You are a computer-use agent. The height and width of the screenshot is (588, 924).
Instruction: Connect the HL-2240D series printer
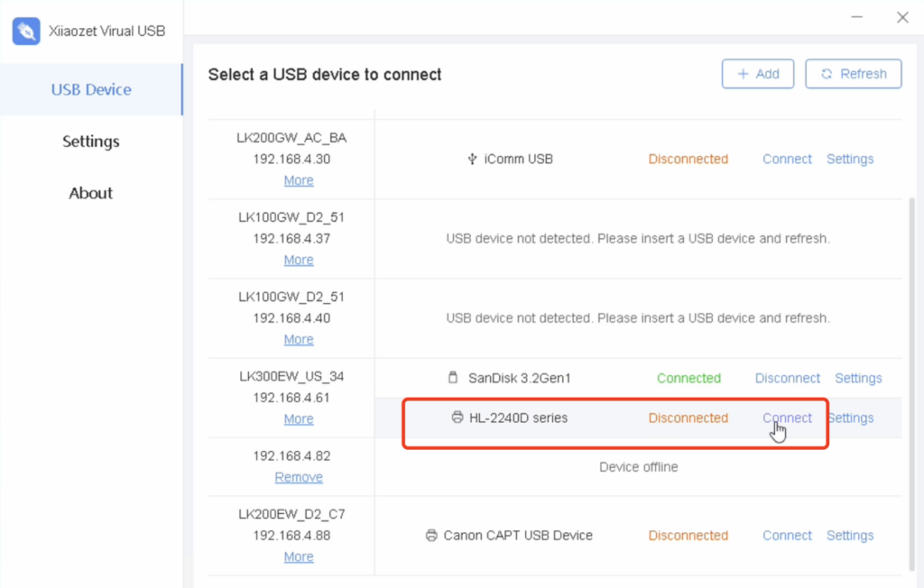[x=787, y=418]
